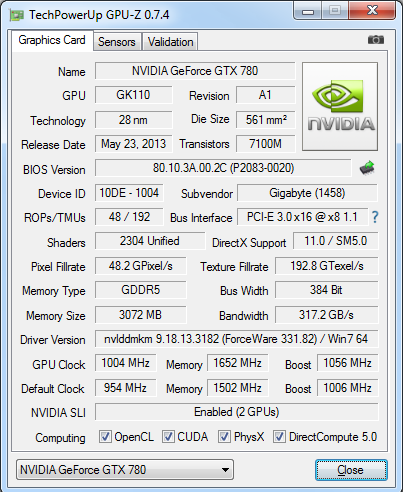Click the 'BIOS Version' label text

click(54, 170)
